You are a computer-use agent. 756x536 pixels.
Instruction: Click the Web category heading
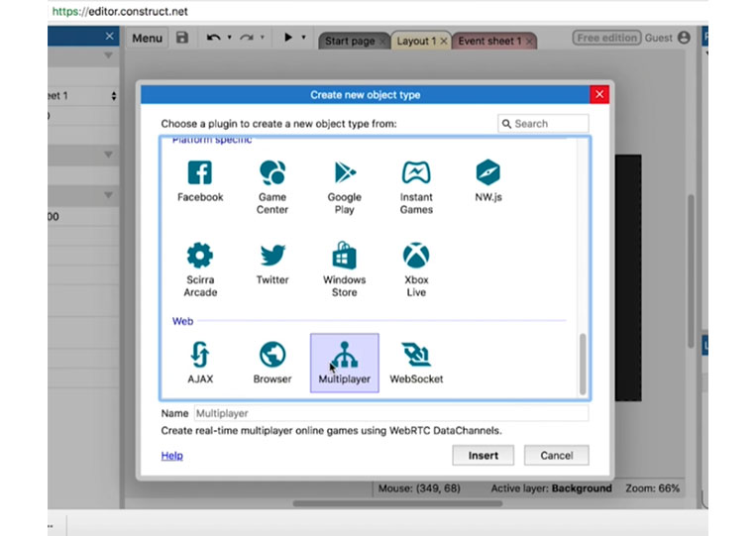click(x=182, y=321)
